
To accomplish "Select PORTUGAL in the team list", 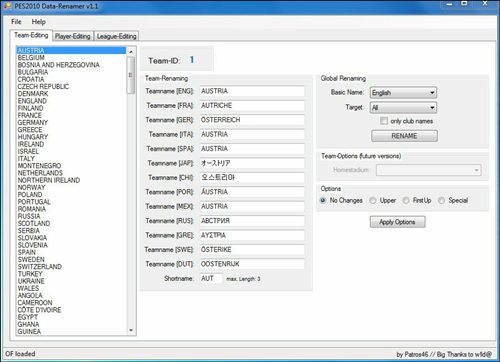I will 71,202.
